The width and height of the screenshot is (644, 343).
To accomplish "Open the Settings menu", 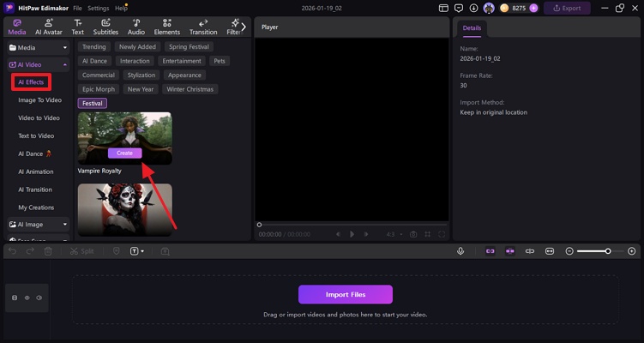I will click(98, 8).
